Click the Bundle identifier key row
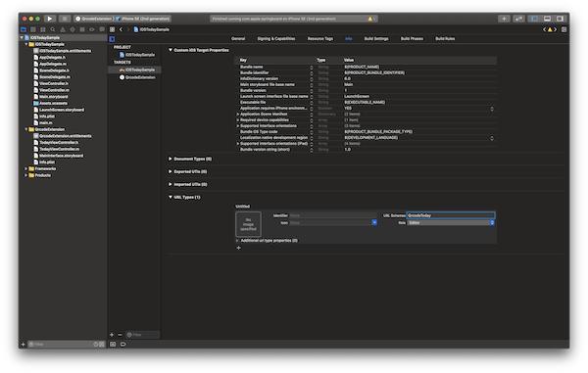This screenshot has width=588, height=373. 367,72
